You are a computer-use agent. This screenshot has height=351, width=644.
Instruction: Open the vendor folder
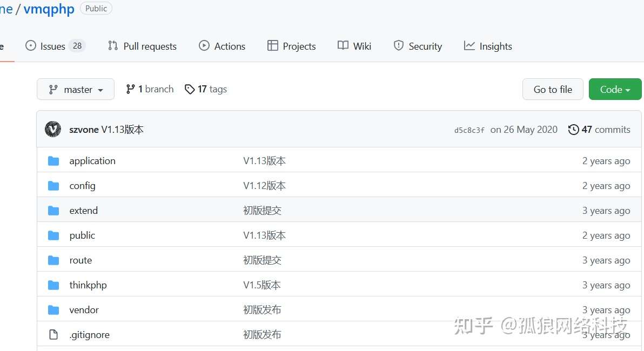coord(84,310)
